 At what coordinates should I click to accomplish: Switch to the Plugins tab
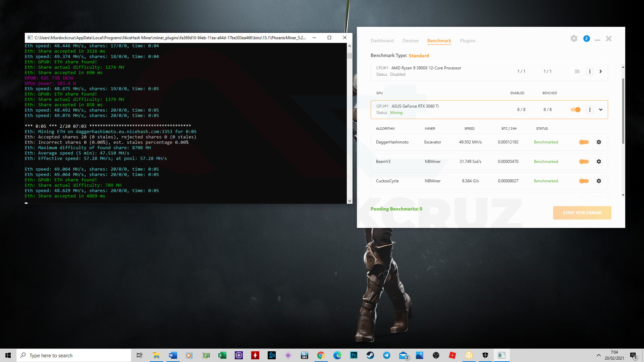[467, 41]
